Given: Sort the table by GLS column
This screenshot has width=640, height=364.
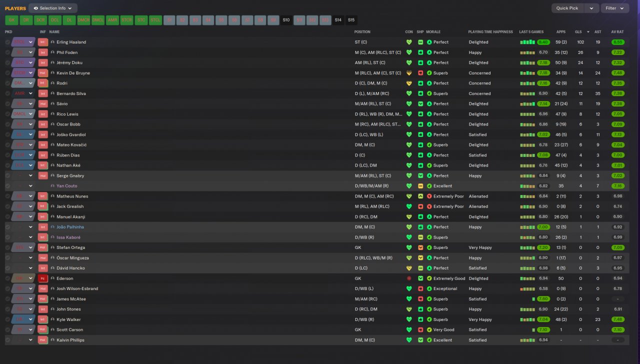Looking at the screenshot, I should click(578, 32).
